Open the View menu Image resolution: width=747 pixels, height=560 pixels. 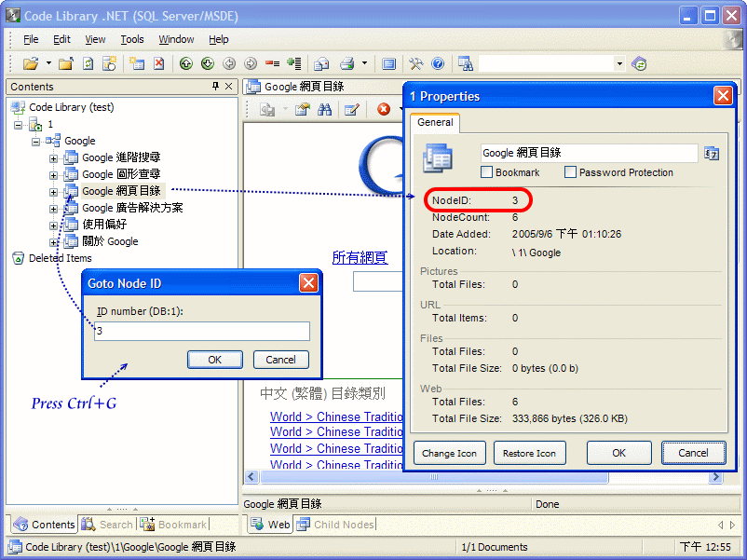pos(95,39)
